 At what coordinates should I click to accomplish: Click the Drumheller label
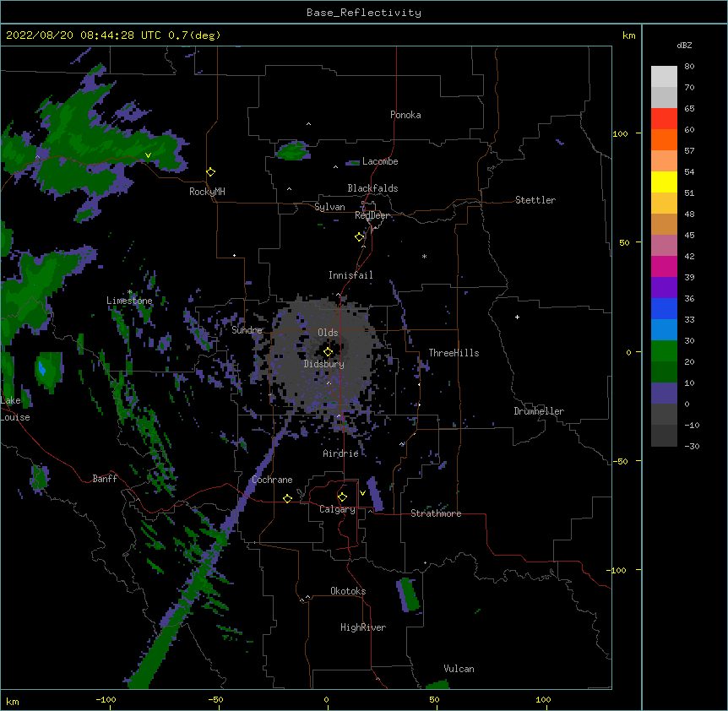(539, 411)
